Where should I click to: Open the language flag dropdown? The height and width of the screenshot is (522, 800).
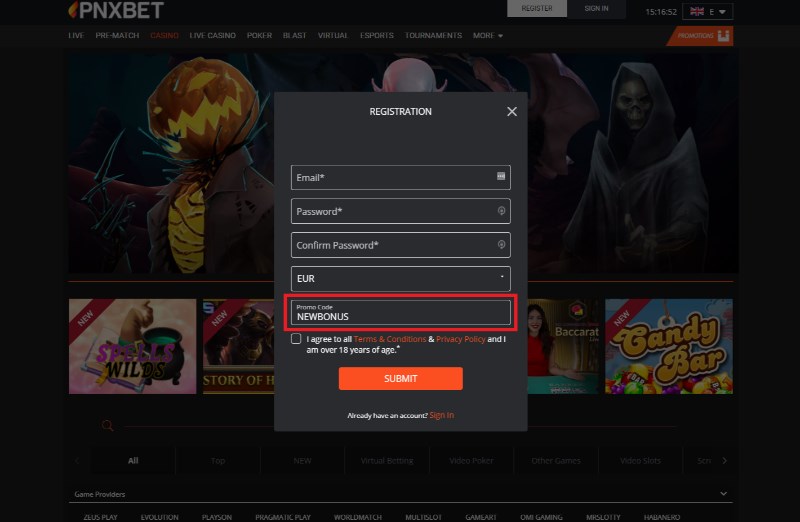click(x=707, y=11)
